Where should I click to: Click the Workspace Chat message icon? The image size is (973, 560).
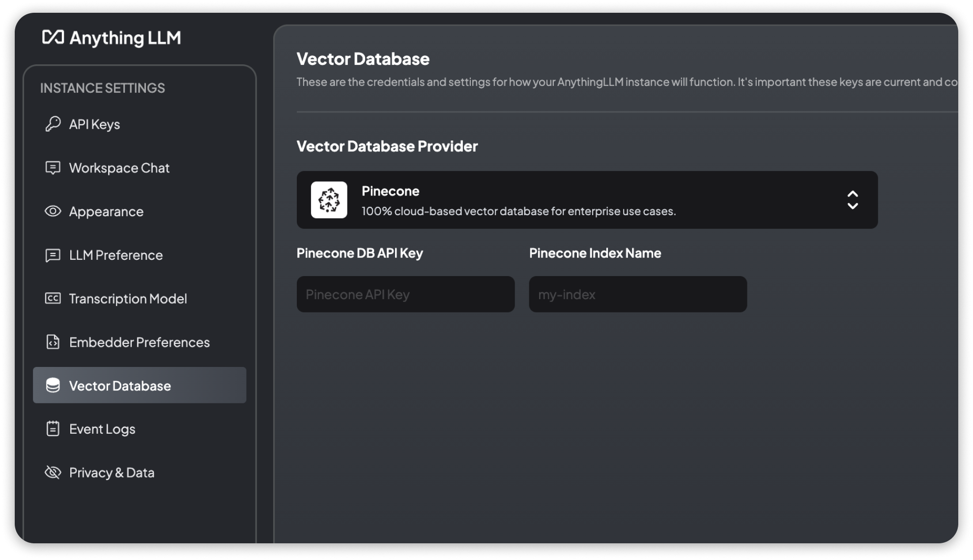click(x=52, y=168)
